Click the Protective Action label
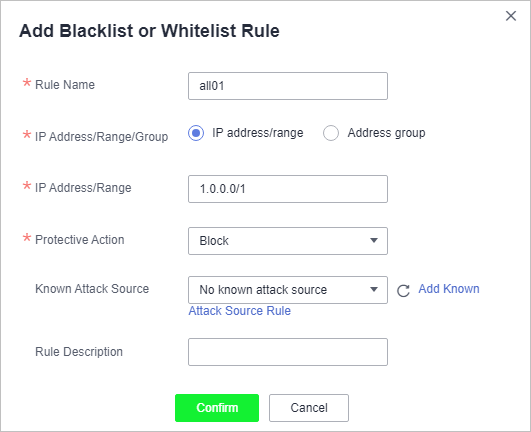This screenshot has width=531, height=432. point(80,240)
